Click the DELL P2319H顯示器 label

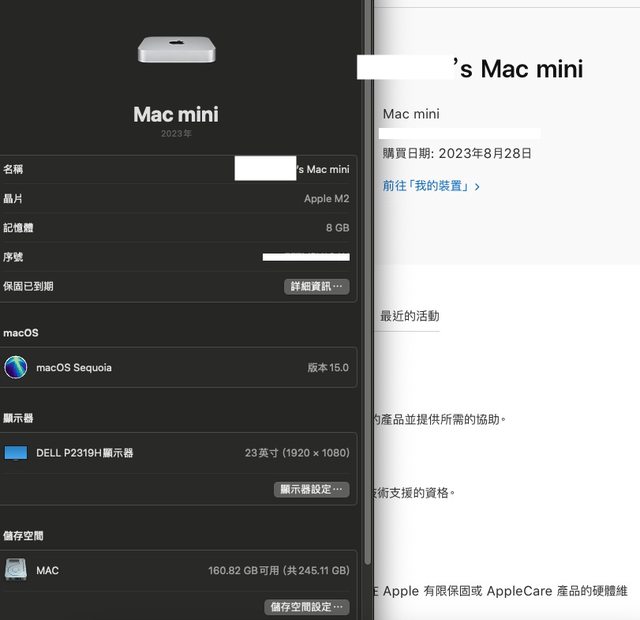click(x=84, y=453)
